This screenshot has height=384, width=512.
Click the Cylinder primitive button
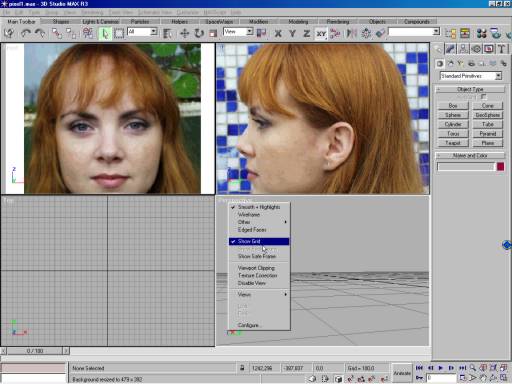point(453,124)
